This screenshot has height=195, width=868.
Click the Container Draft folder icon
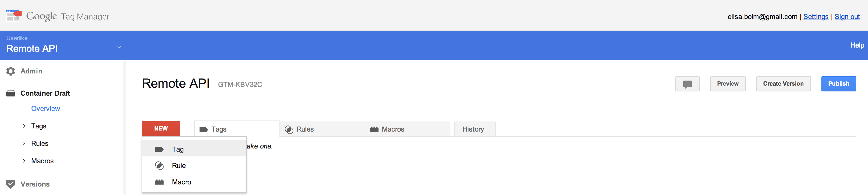coord(11,93)
